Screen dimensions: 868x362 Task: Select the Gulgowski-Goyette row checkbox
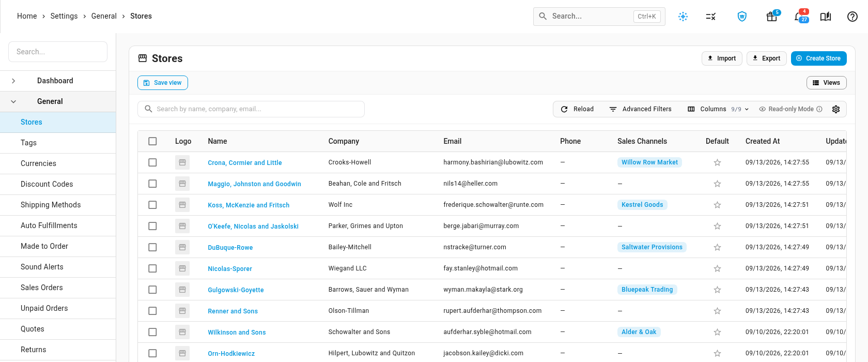(152, 290)
